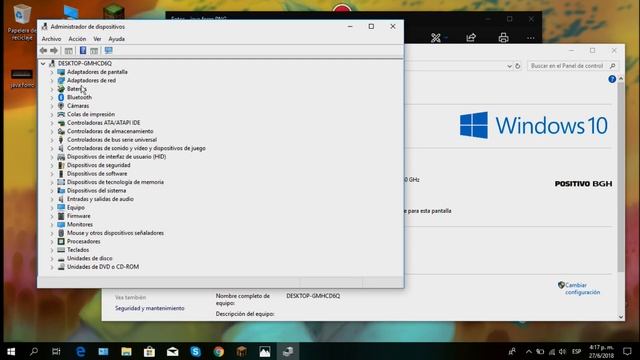640x360 pixels.
Task: Select Dispositivos de tecnología de memoria row
Action: click(116, 182)
